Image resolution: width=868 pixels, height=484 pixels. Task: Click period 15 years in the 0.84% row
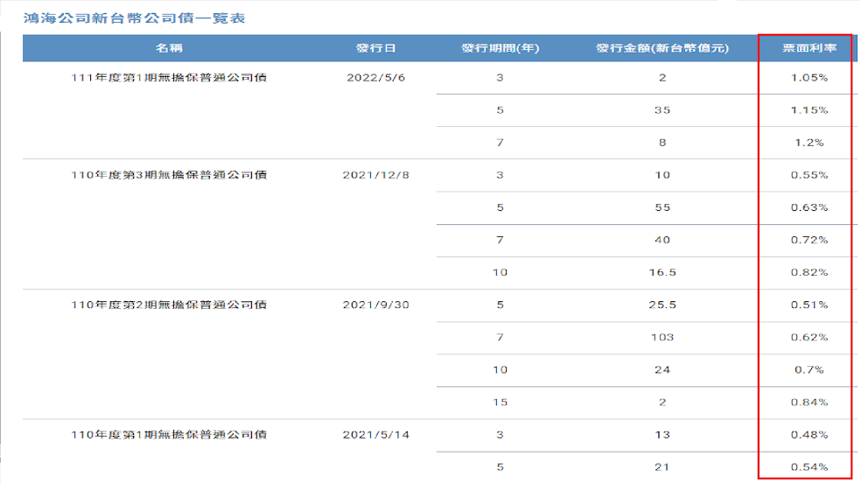click(500, 402)
